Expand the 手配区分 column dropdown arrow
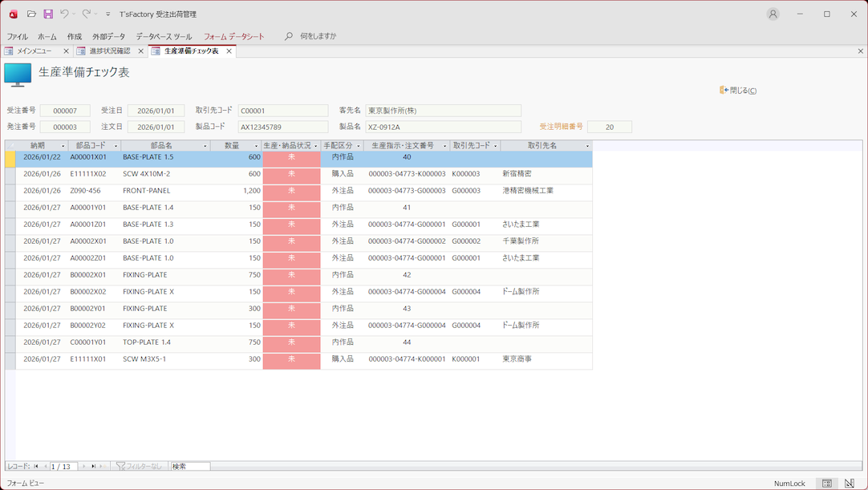 [x=358, y=146]
